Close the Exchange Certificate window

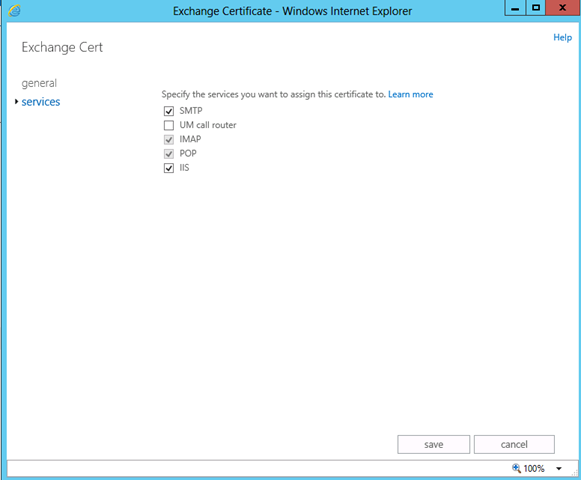pyautogui.click(x=562, y=8)
